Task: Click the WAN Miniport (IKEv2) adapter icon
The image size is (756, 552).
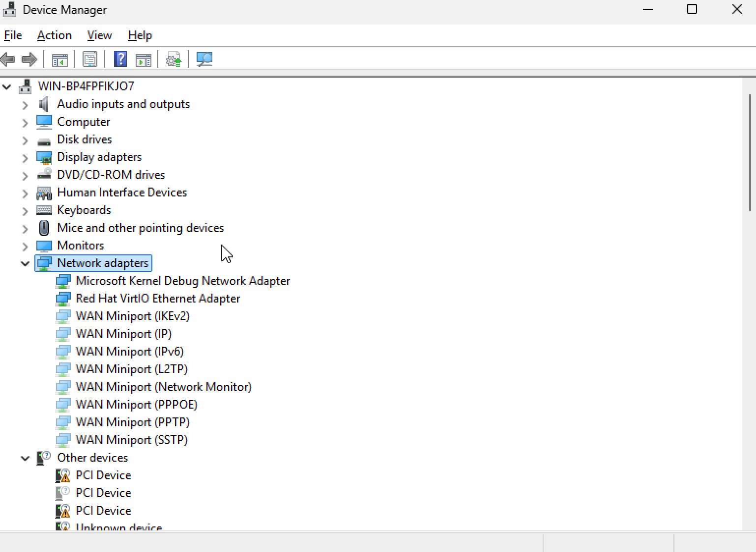Action: pyautogui.click(x=62, y=317)
